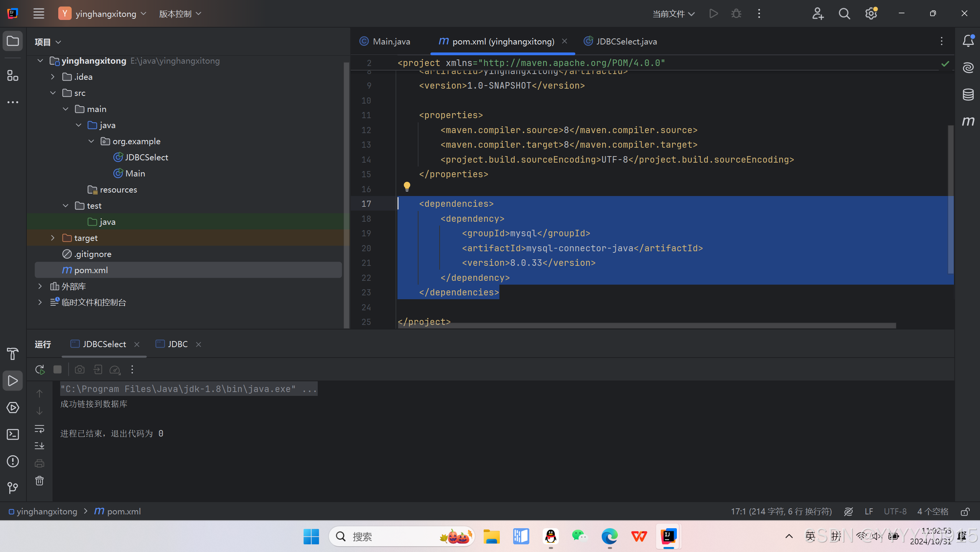Click the UTF-8 encoding in status bar
Screen dimensions: 980x552
tap(895, 511)
